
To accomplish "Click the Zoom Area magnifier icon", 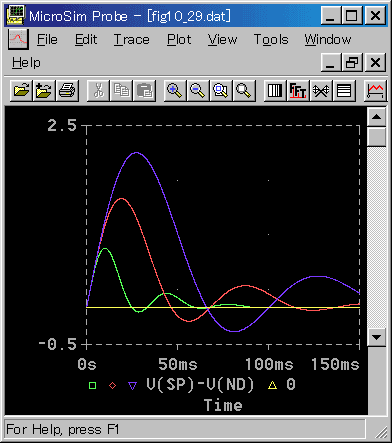I will (221, 91).
